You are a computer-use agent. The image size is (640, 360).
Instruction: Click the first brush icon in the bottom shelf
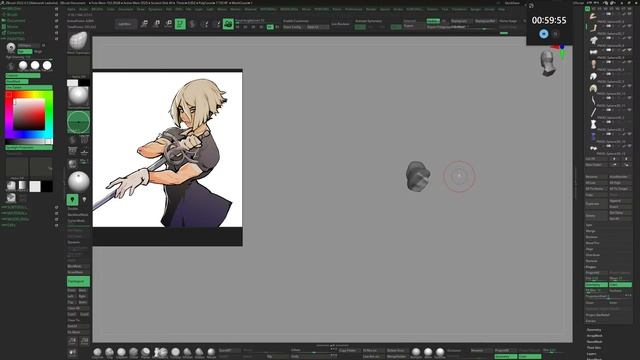pos(97,352)
